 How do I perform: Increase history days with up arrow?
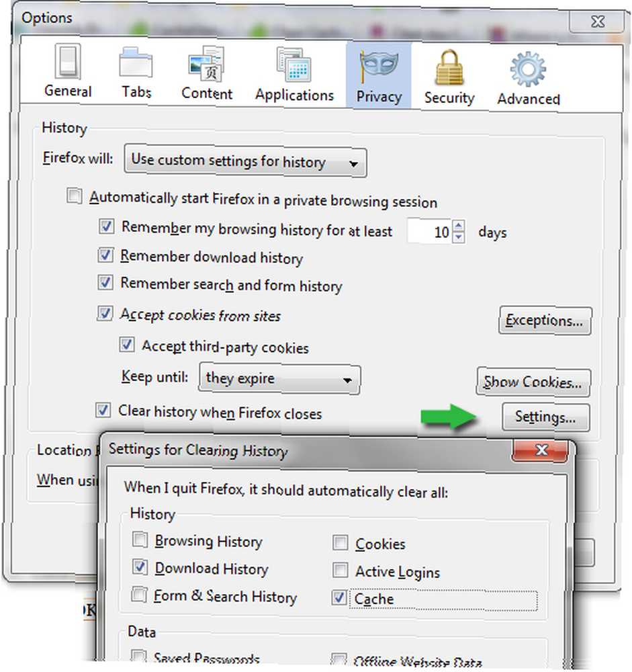tap(459, 226)
